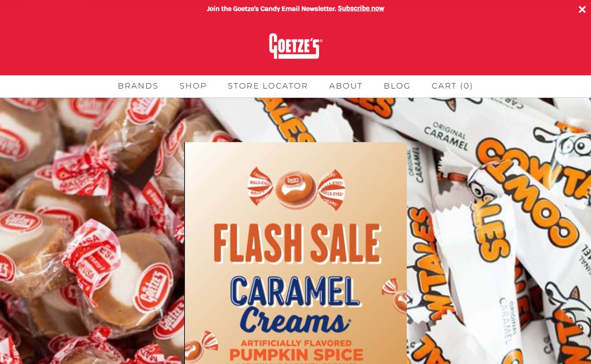Click the Join the Goetze's Candy Email Newsletter text
The height and width of the screenshot is (364, 591).
tap(271, 8)
